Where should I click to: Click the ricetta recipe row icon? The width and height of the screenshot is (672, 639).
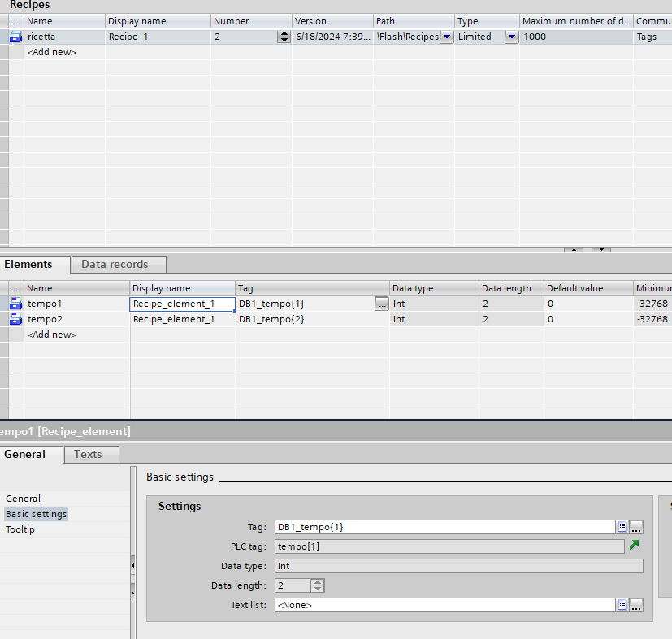click(x=15, y=37)
